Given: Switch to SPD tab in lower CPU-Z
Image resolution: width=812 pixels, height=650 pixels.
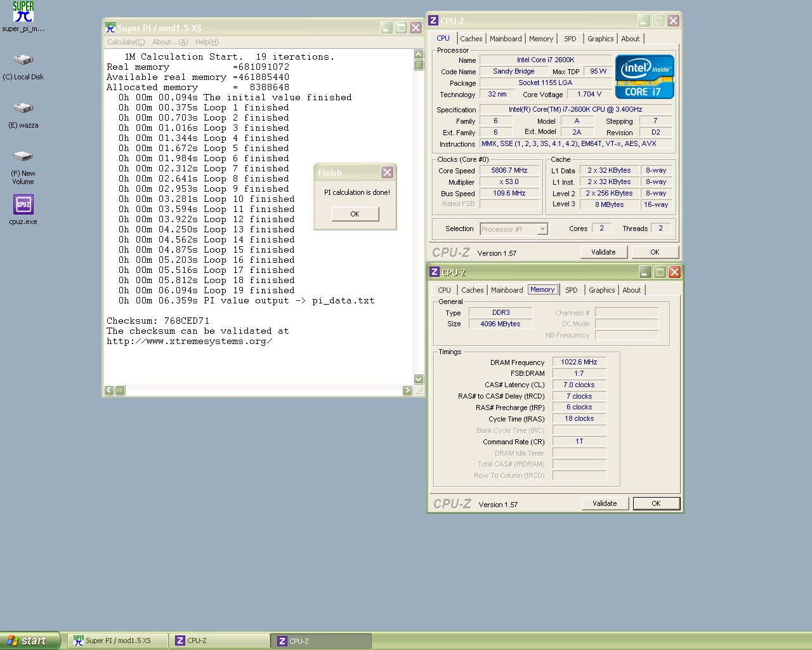Looking at the screenshot, I should tap(572, 290).
